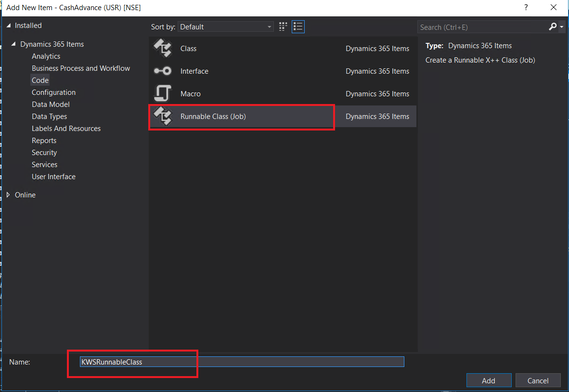This screenshot has height=392, width=569.
Task: Click the Interface template name text
Action: click(x=194, y=71)
